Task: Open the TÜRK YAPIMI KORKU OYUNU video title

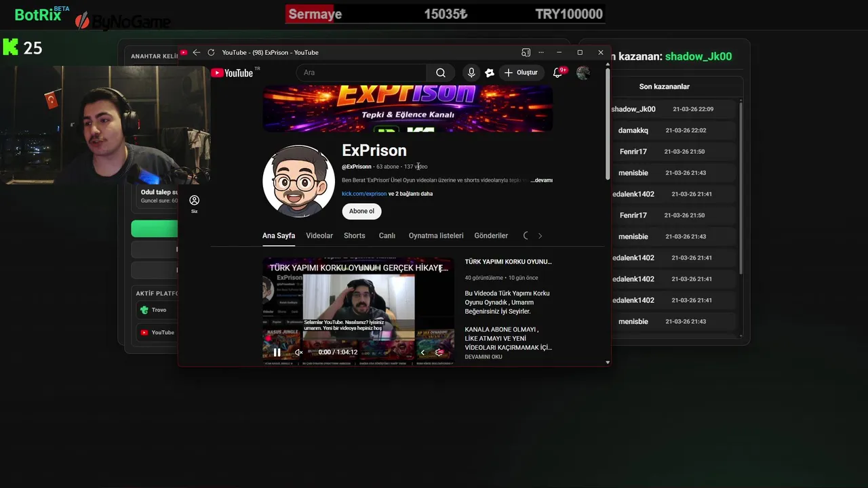Action: (508, 262)
